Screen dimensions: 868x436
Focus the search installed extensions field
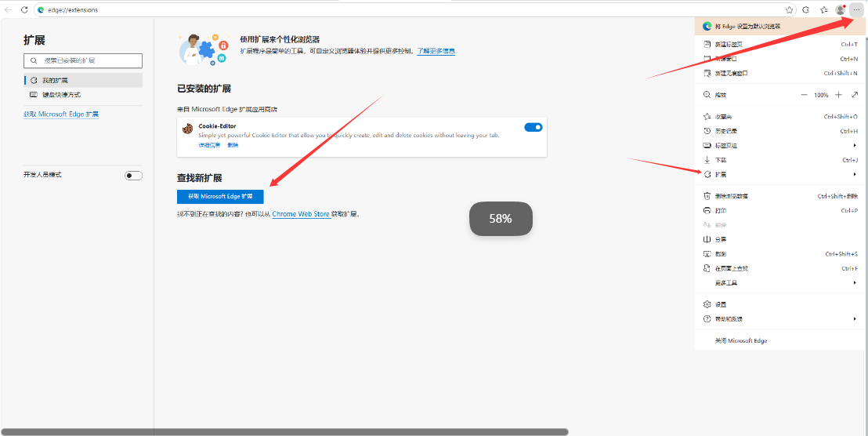point(83,60)
